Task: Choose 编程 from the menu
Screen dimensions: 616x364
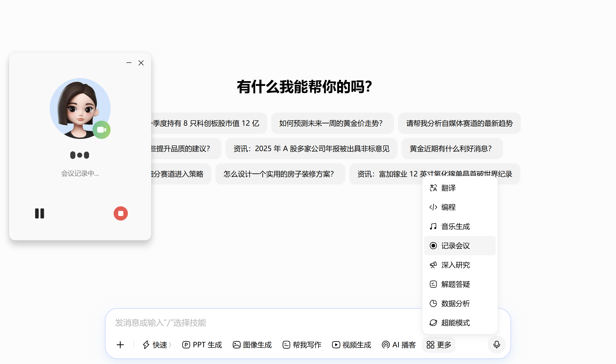Action: (449, 207)
